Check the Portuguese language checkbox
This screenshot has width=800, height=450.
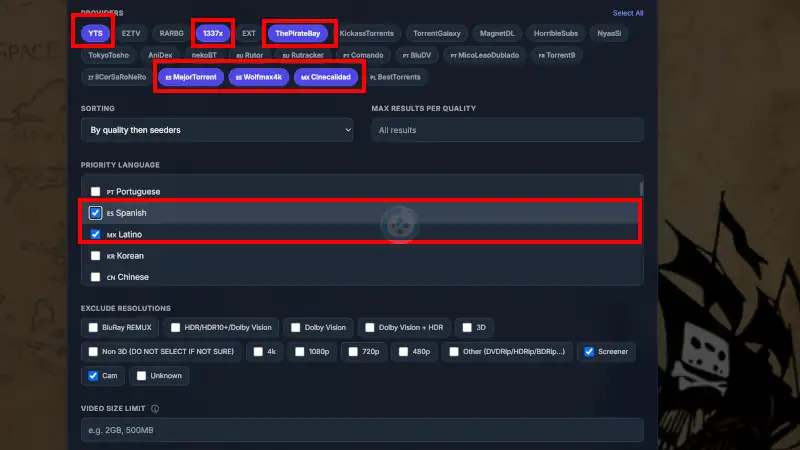click(95, 191)
